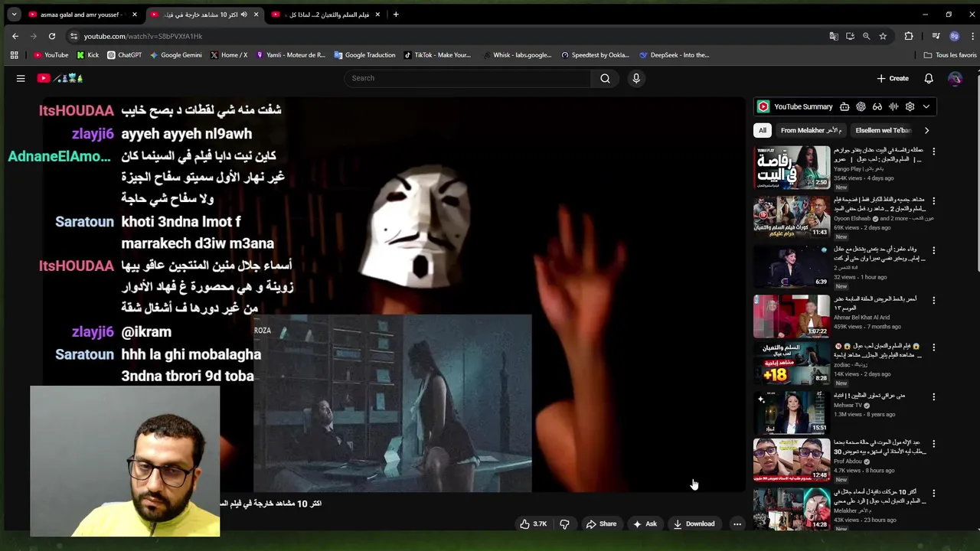Open the 11:43 Oyoon Elshaab video thumbnail

click(x=792, y=217)
